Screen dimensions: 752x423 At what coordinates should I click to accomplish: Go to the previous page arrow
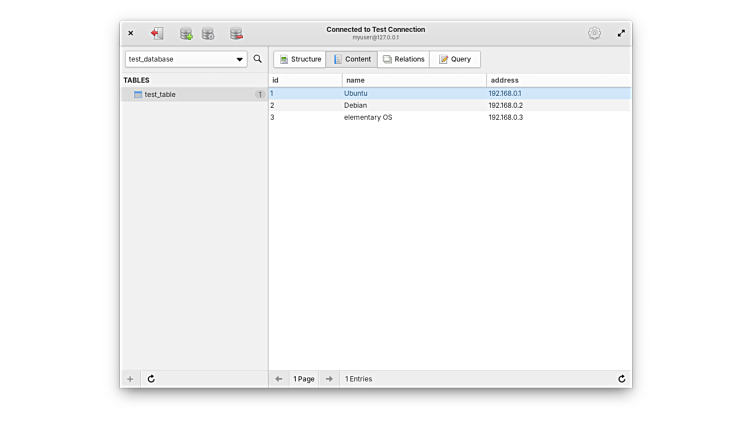coord(279,379)
